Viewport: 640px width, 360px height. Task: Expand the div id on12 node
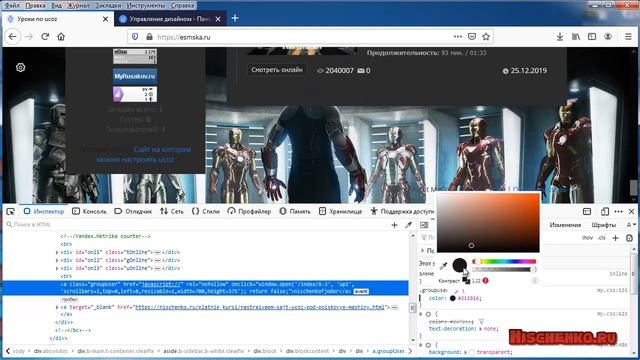point(57,260)
